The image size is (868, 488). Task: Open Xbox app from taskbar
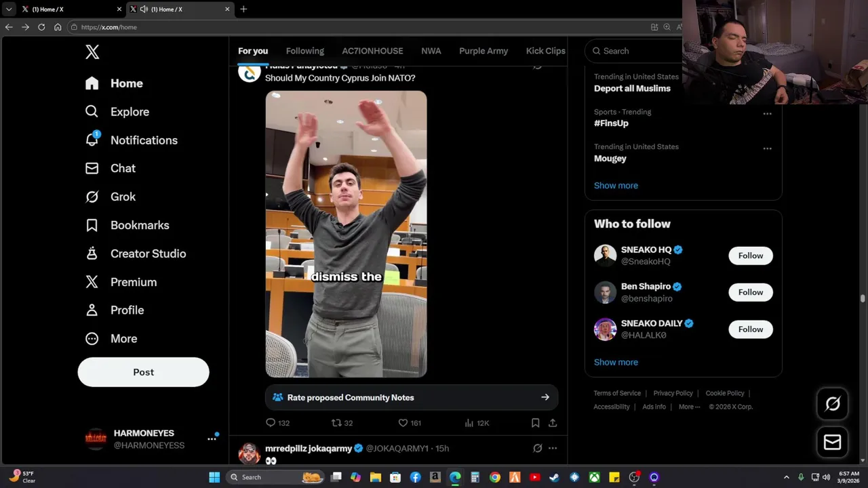(594, 477)
